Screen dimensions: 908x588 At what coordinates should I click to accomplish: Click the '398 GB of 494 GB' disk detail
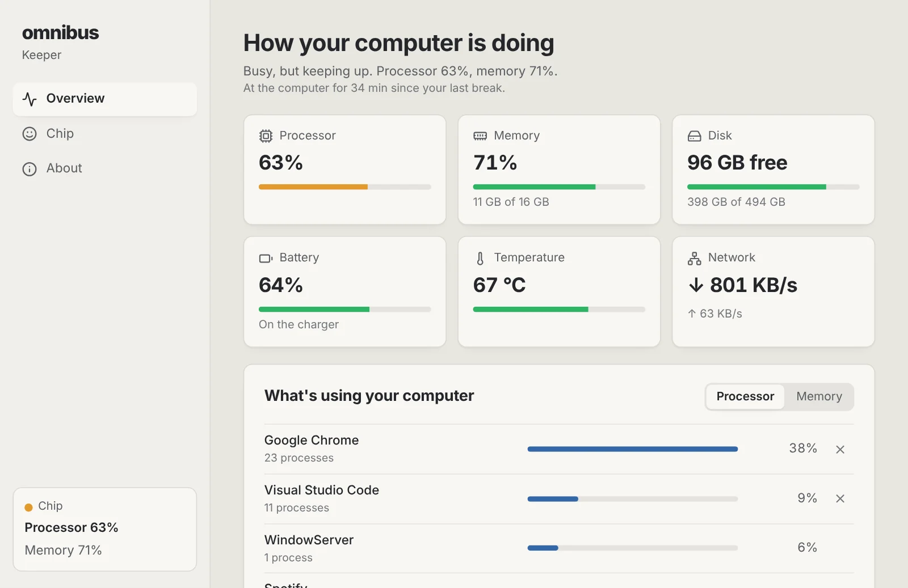point(736,202)
